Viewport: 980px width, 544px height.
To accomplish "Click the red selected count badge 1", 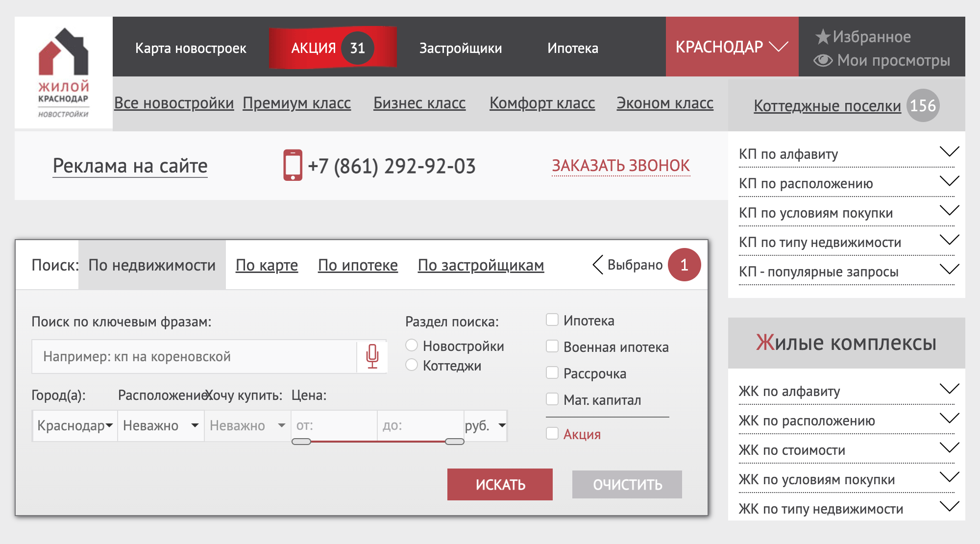I will pos(684,265).
